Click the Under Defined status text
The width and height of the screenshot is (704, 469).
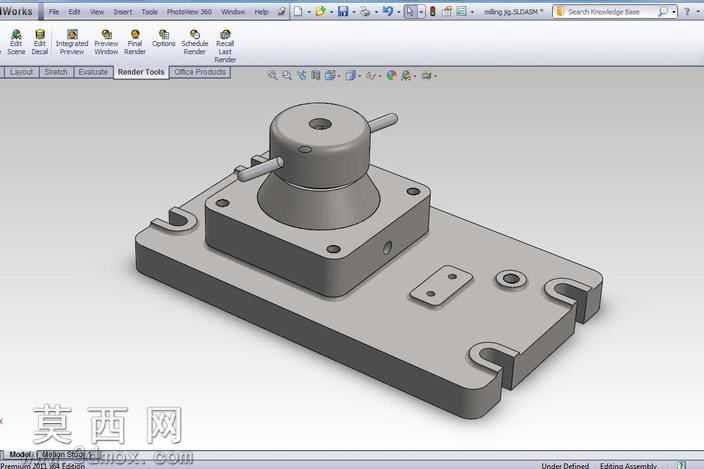(x=565, y=466)
